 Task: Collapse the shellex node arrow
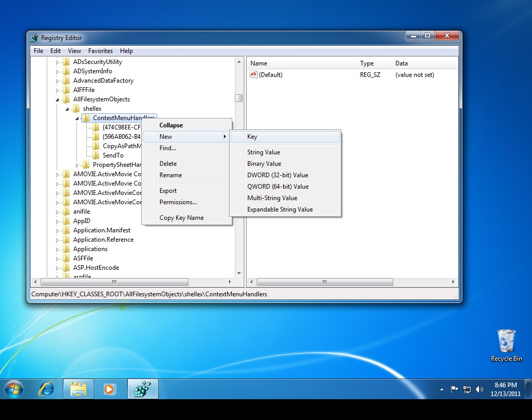(x=67, y=109)
